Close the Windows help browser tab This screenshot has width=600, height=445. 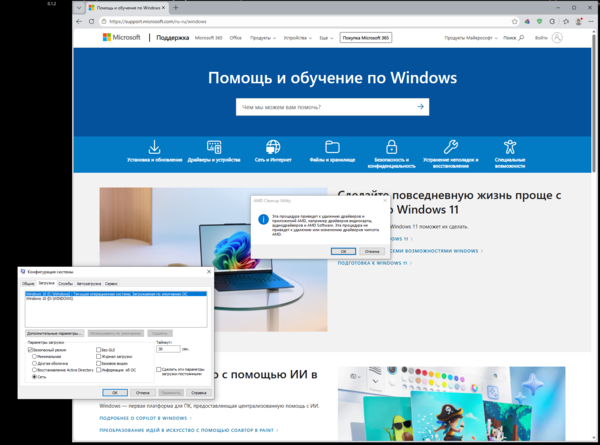point(163,8)
